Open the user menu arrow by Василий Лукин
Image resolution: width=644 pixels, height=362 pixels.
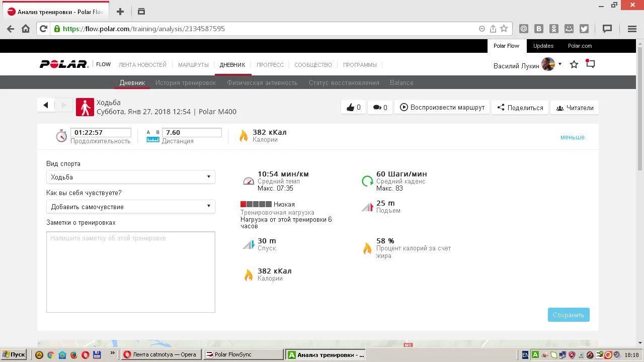pos(560,64)
